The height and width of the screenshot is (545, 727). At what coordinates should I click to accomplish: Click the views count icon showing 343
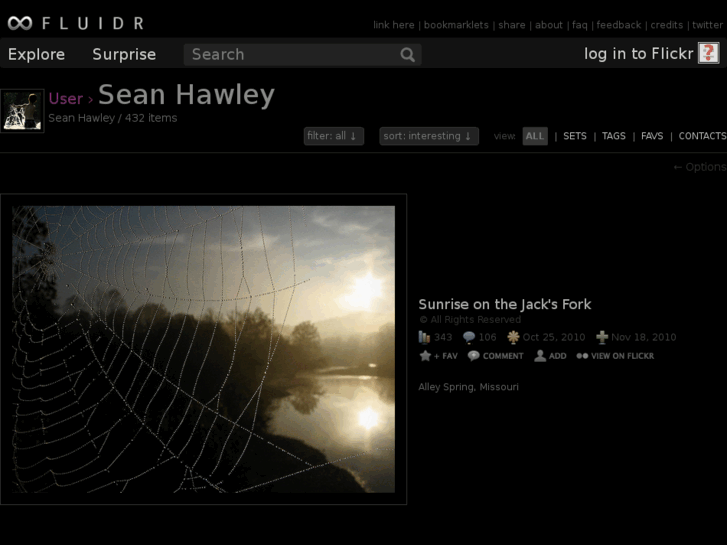(424, 337)
